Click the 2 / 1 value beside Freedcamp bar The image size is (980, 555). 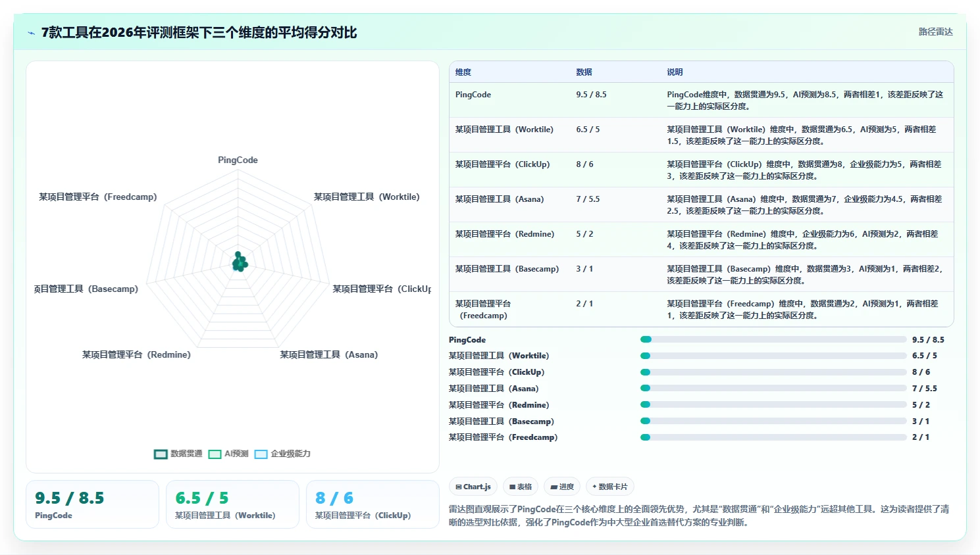921,437
